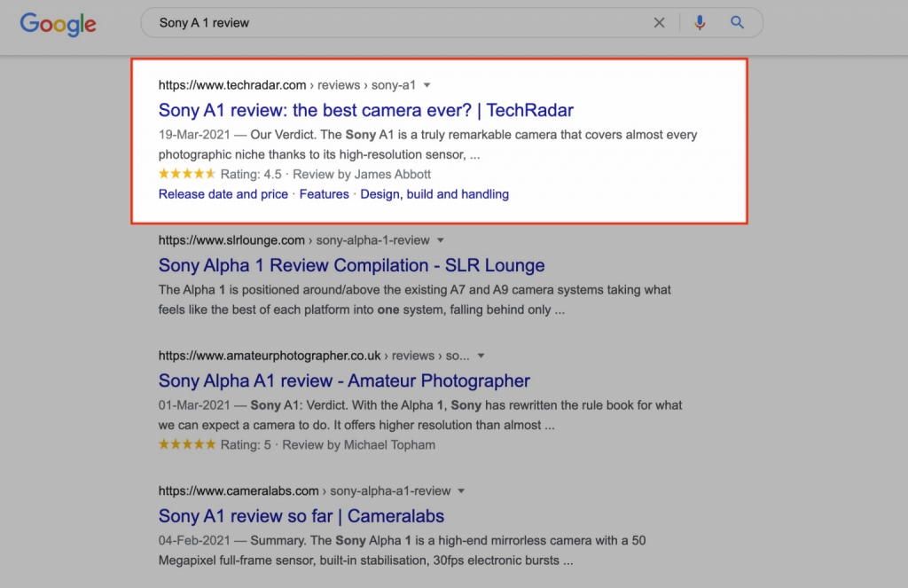Viewport: 908px width, 588px height.
Task: Click the Release date and price sitelink
Action: pyautogui.click(x=223, y=194)
